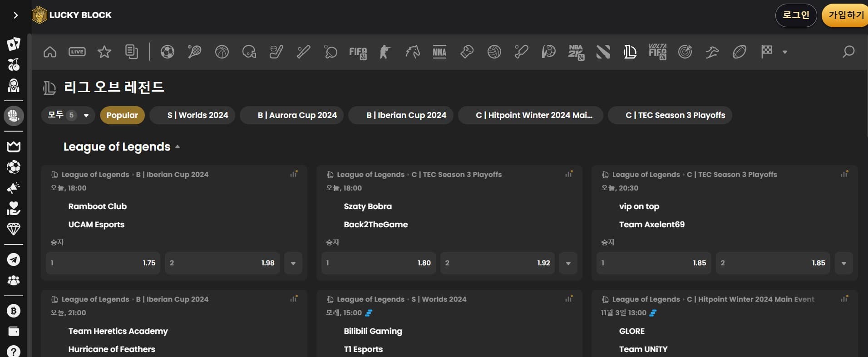The height and width of the screenshot is (357, 868).
Task: Select the checkered racing flag icon
Action: [x=767, y=52]
